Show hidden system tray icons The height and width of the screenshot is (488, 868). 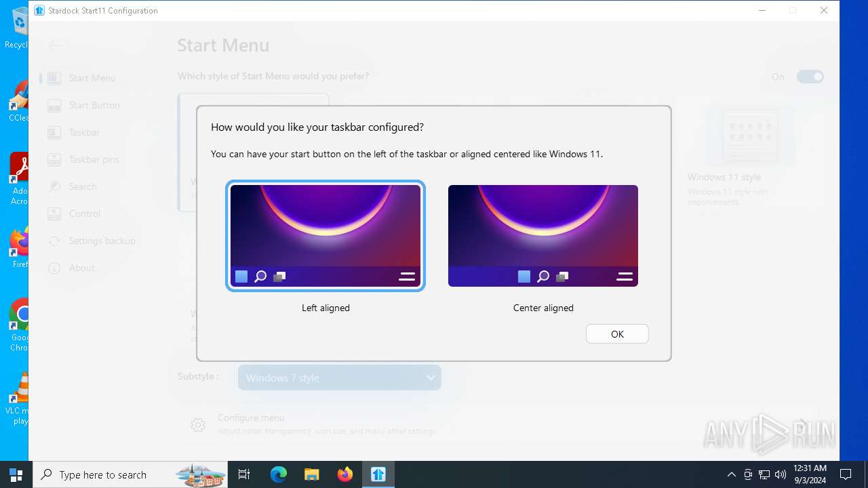[x=732, y=474]
